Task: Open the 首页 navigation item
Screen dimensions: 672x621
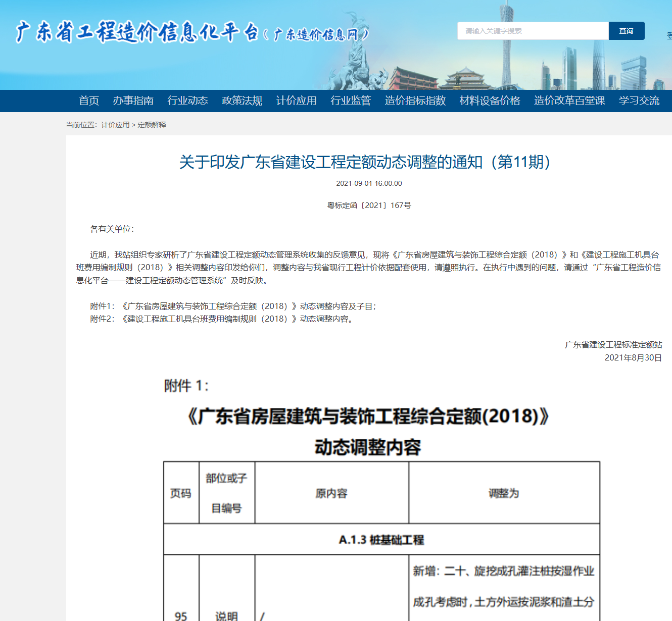Action: coord(89,100)
